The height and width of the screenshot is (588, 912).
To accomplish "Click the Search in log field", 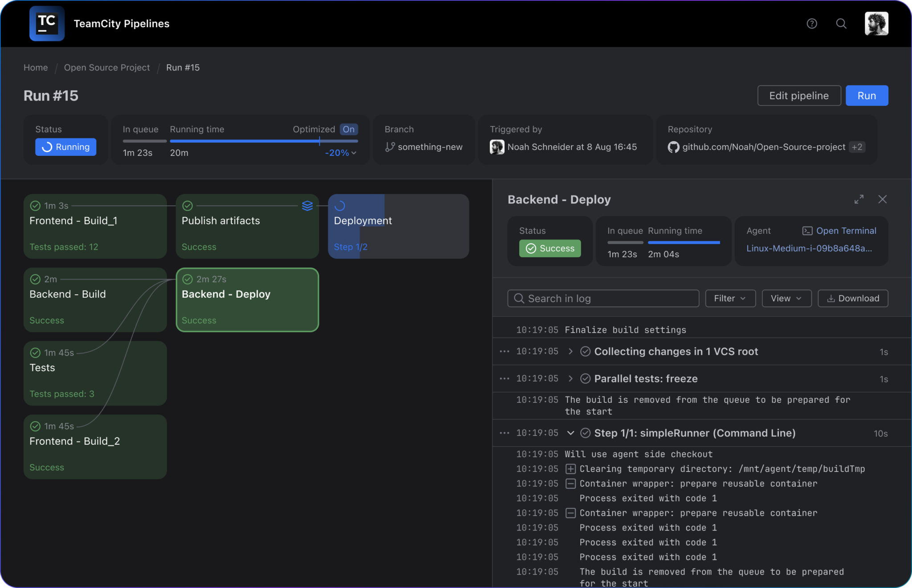I will tap(603, 298).
